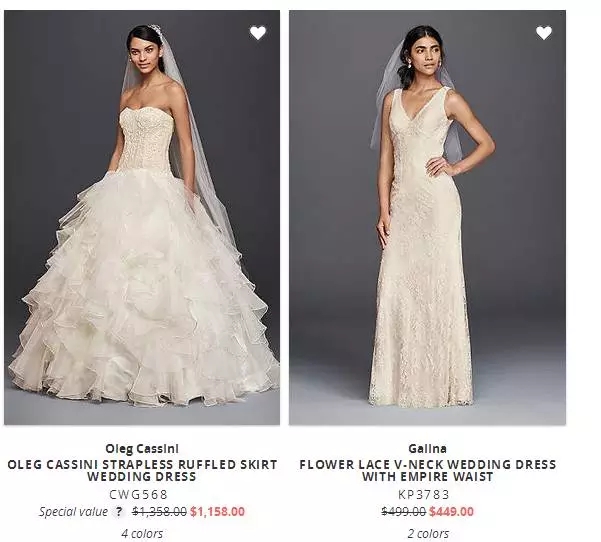Open the Oleg Cassini strapless gown photo
Viewport: 601px width, 542px height.
pyautogui.click(x=142, y=217)
